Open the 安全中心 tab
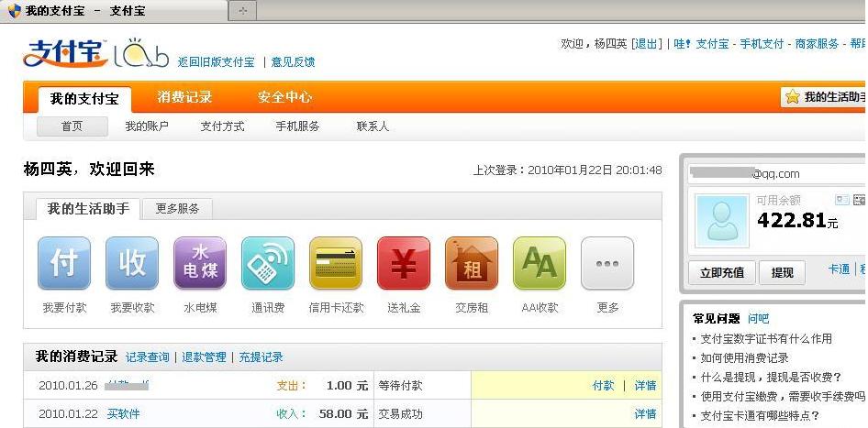The height and width of the screenshot is (428, 868). pyautogui.click(x=284, y=97)
